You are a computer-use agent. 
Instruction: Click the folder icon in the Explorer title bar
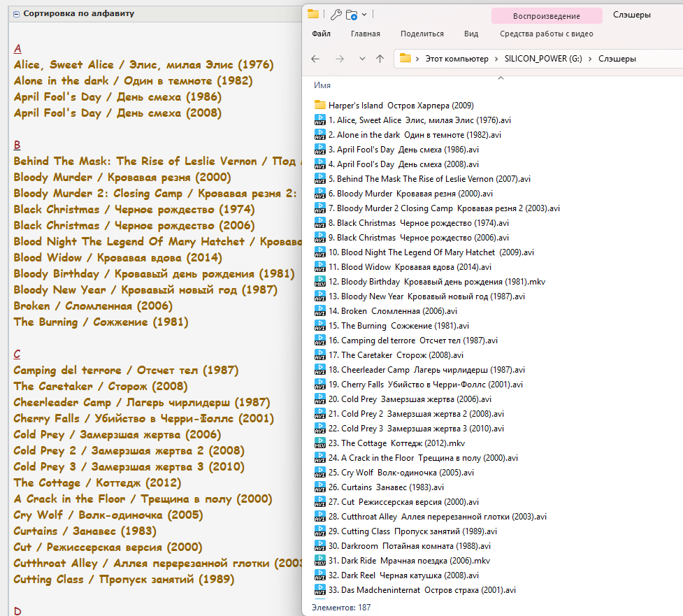point(313,14)
